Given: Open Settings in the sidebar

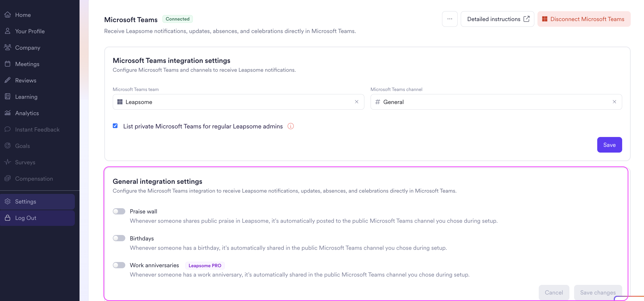Looking at the screenshot, I should (25, 201).
